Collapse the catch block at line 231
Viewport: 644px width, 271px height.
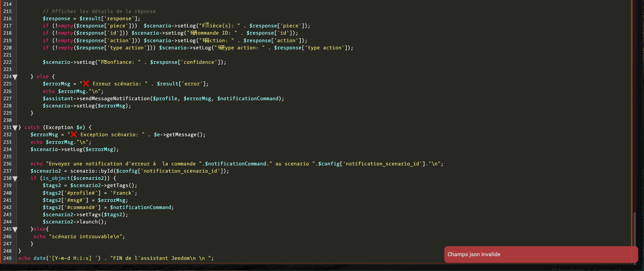point(15,128)
